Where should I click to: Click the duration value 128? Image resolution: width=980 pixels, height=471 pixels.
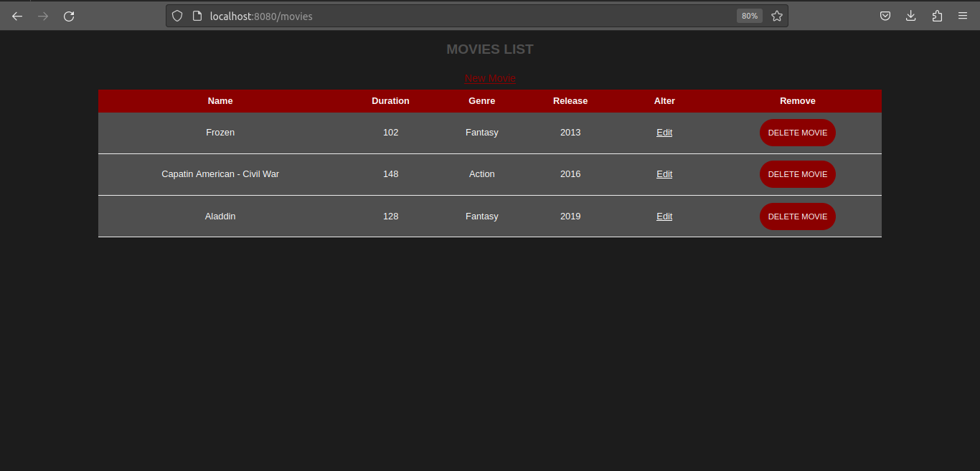click(390, 217)
